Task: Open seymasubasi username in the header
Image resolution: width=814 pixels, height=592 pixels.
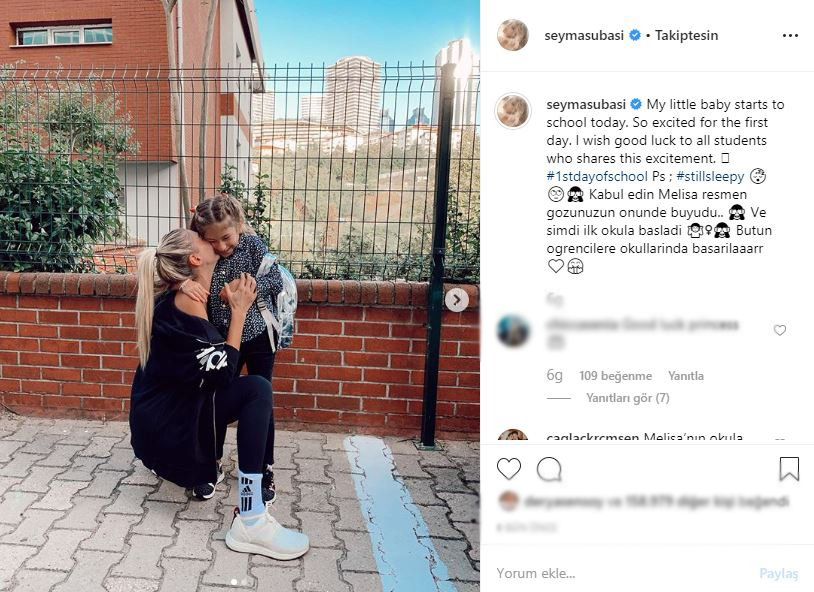Action: pos(584,35)
